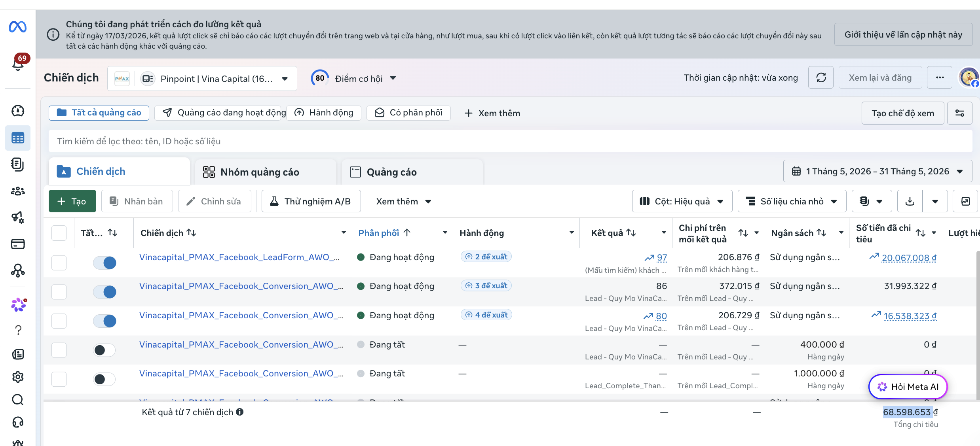Turn off toggle for campaign spending 31.993.322 đ
The image size is (980, 446).
coord(104,292)
